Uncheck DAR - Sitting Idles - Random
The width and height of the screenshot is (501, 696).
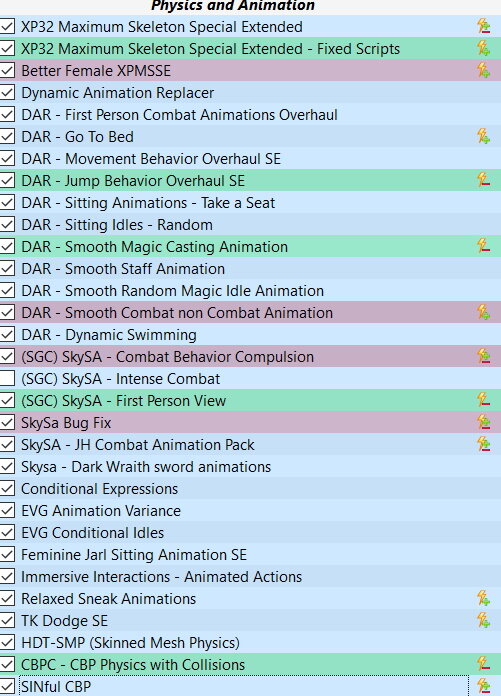pyautogui.click(x=7, y=225)
